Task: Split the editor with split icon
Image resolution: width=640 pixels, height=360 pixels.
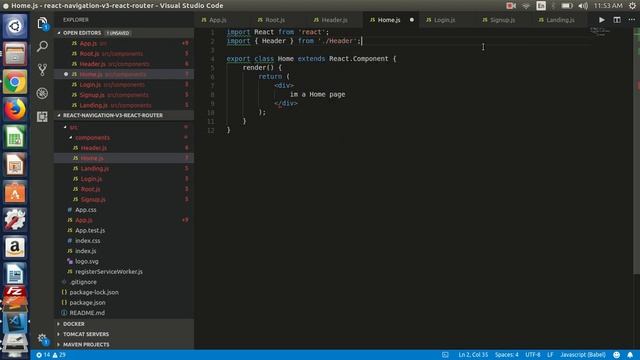Action: [x=617, y=20]
